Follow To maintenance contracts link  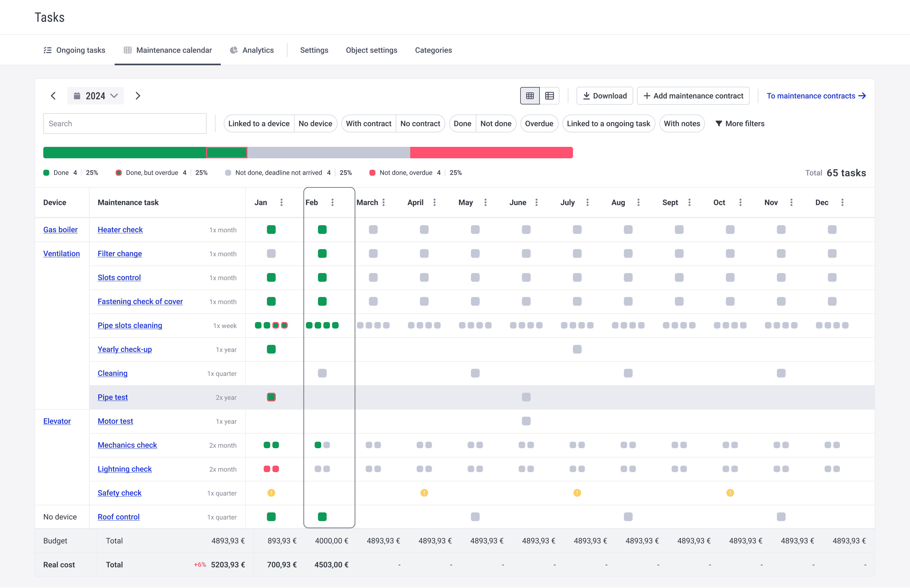tap(816, 96)
